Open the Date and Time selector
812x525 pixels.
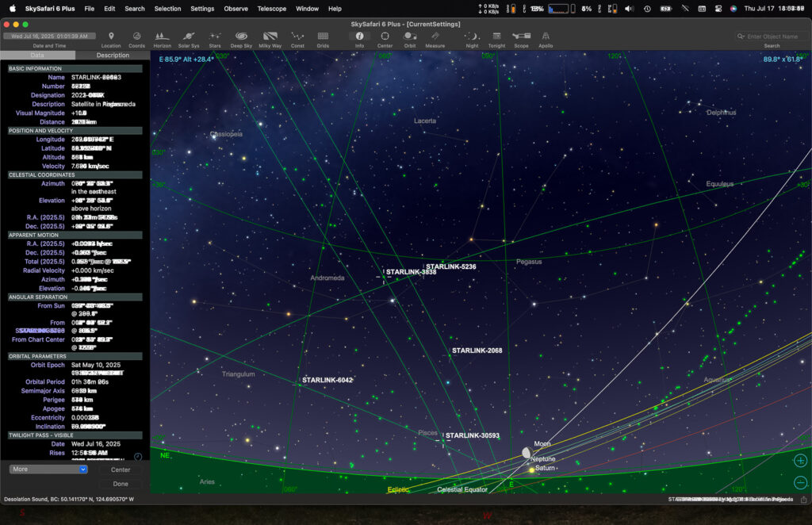click(x=48, y=35)
